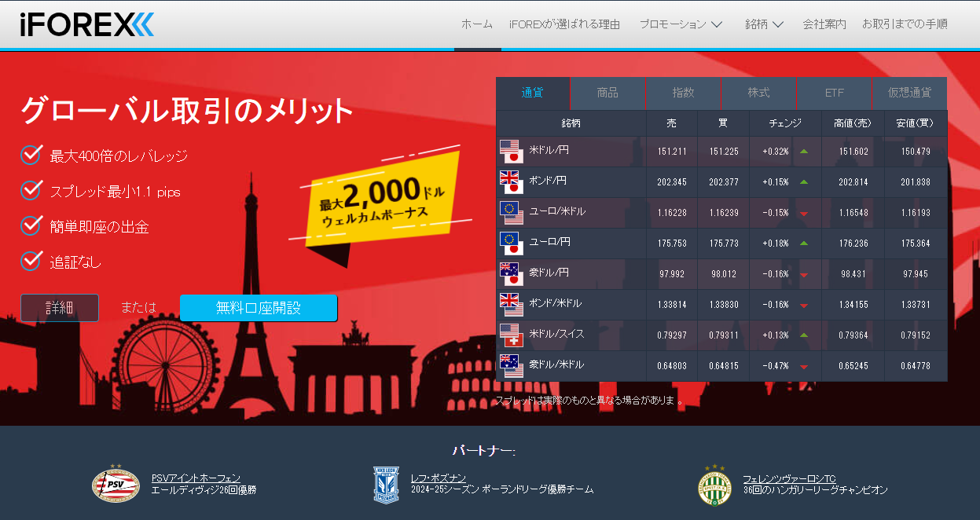Click the 米ドル/円 flag icon
The height and width of the screenshot is (520, 980).
pyautogui.click(x=509, y=151)
